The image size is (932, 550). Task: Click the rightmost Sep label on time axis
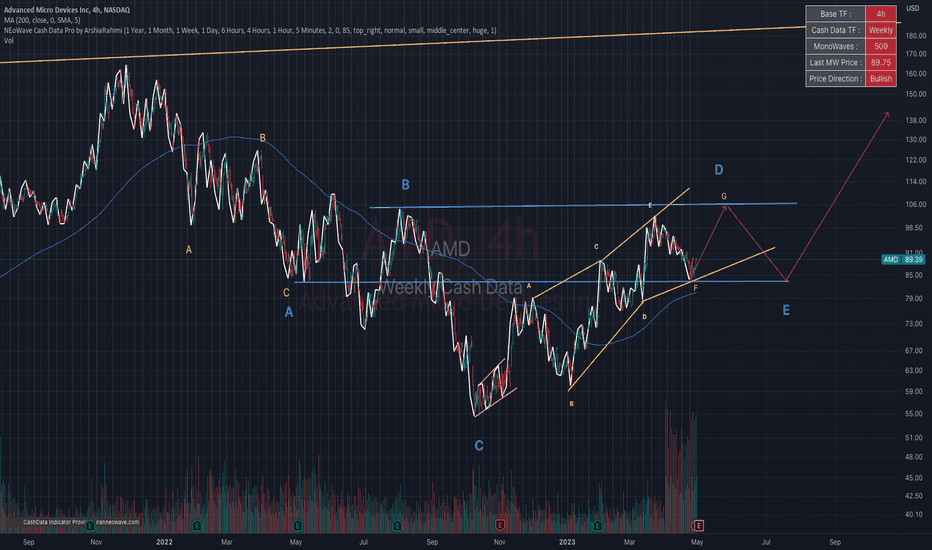tap(835, 542)
